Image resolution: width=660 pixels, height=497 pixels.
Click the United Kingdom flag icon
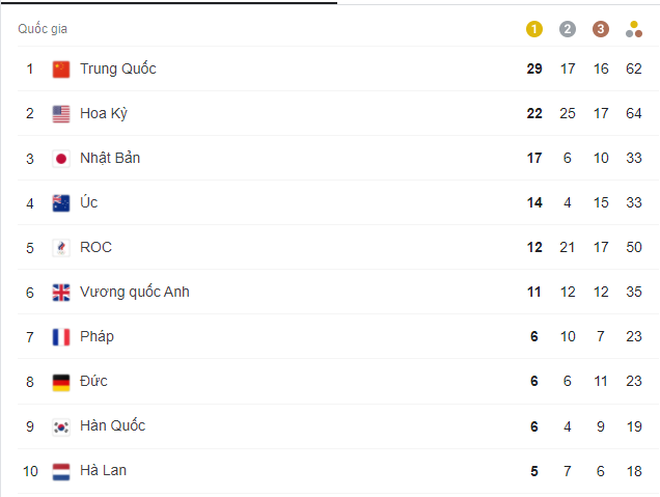pos(62,292)
